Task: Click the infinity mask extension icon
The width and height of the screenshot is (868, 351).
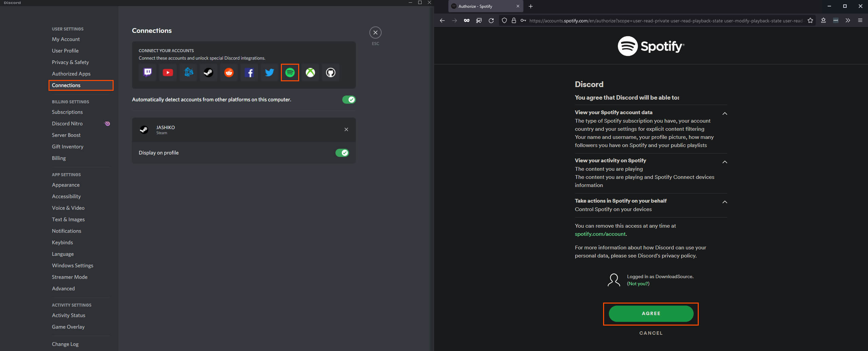Action: [x=467, y=21]
